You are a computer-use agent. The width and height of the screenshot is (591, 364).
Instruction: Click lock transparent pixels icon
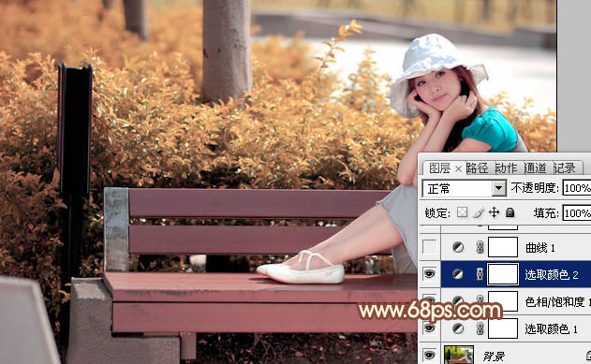462,212
